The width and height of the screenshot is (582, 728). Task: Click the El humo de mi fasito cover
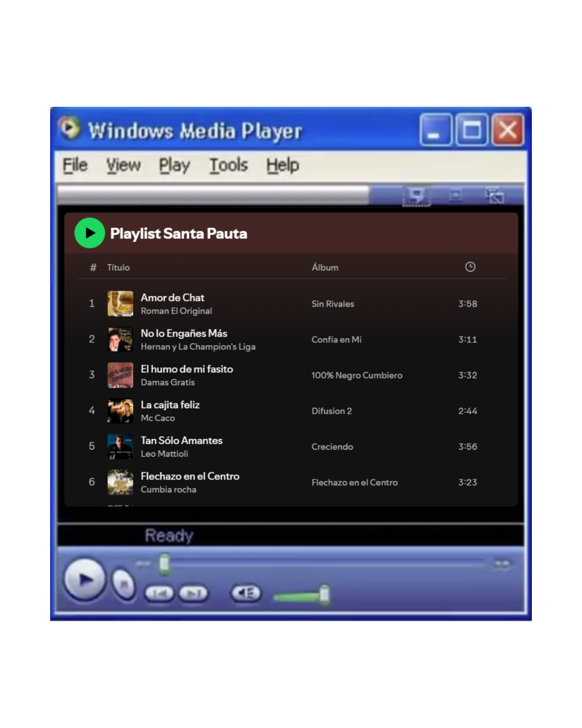[x=120, y=375]
